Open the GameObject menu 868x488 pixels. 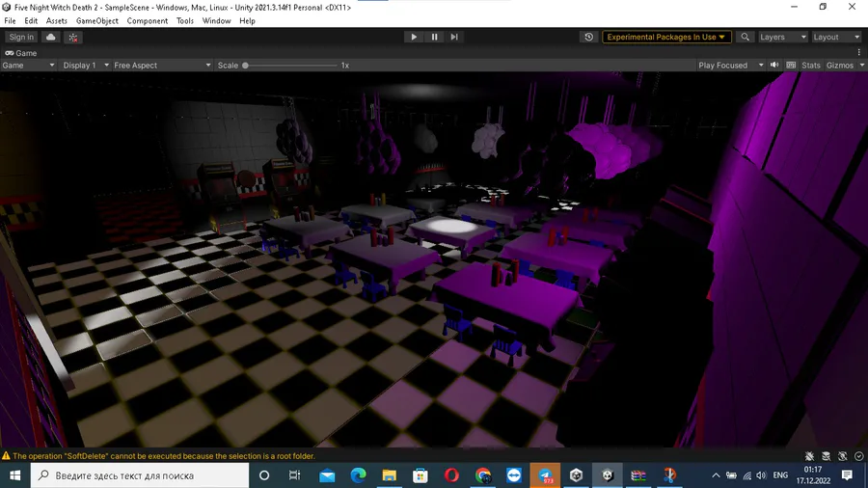click(96, 21)
